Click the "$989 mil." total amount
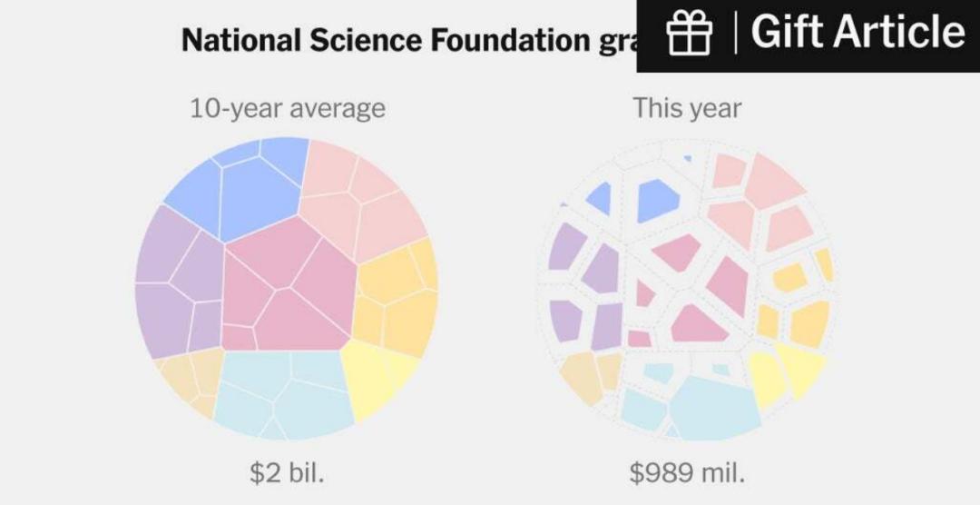Viewport: 980px width, 505px height. pyautogui.click(x=687, y=473)
